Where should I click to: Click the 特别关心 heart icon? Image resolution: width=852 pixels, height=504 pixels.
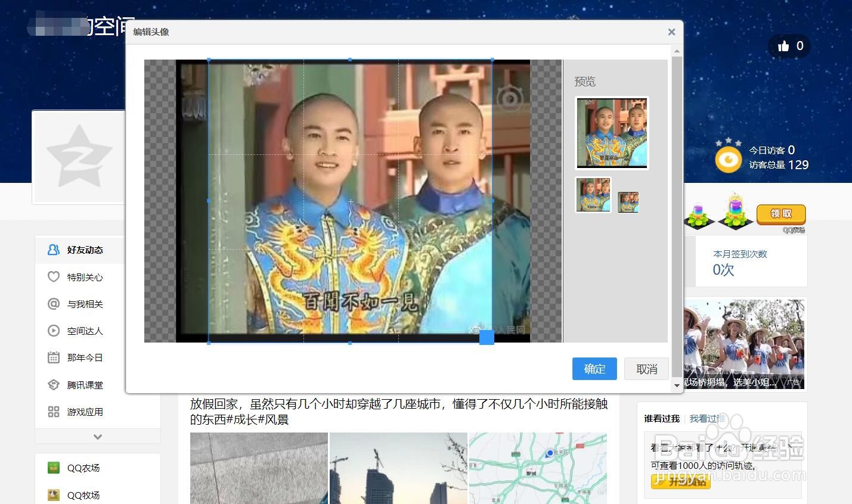[x=54, y=276]
